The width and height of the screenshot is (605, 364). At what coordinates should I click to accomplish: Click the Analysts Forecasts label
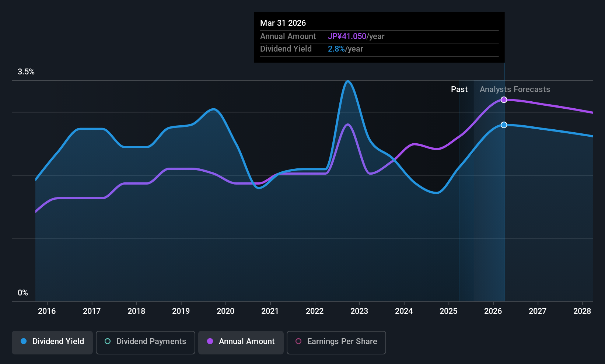[515, 90]
